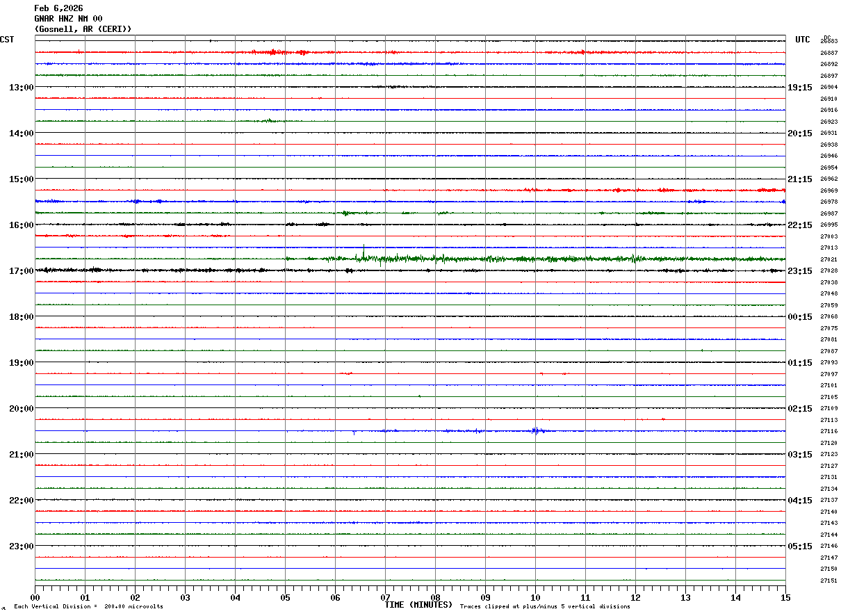841x616 pixels.
Task: Click minute '01' on the time axis
Action: pyautogui.click(x=85, y=597)
